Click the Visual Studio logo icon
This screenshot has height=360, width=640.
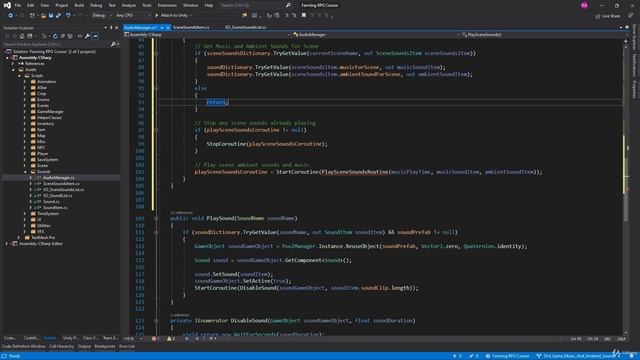7,5
